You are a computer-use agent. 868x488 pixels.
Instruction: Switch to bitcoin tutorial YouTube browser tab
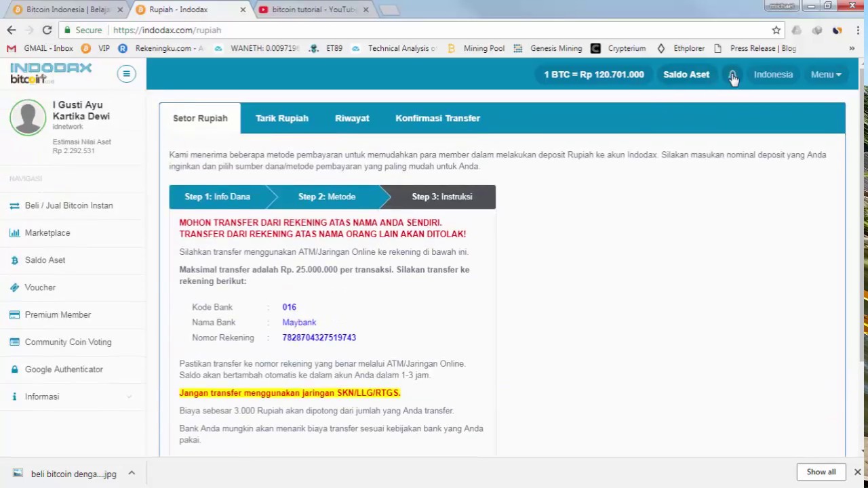click(x=313, y=9)
